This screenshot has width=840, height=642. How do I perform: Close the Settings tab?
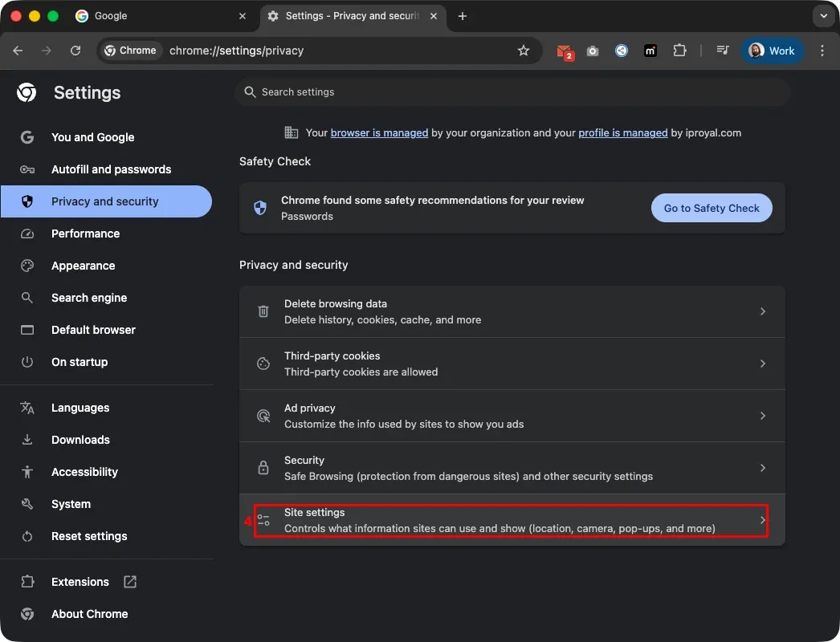point(434,16)
